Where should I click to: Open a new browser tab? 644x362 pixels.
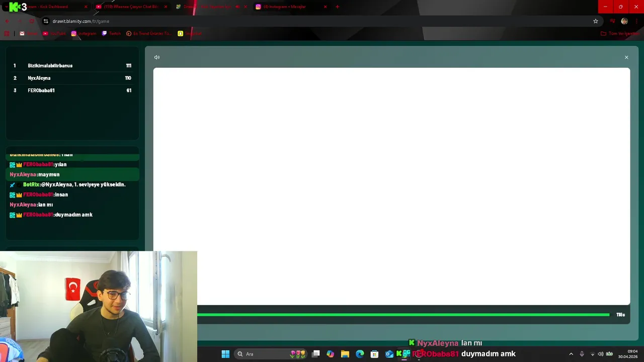(x=337, y=7)
